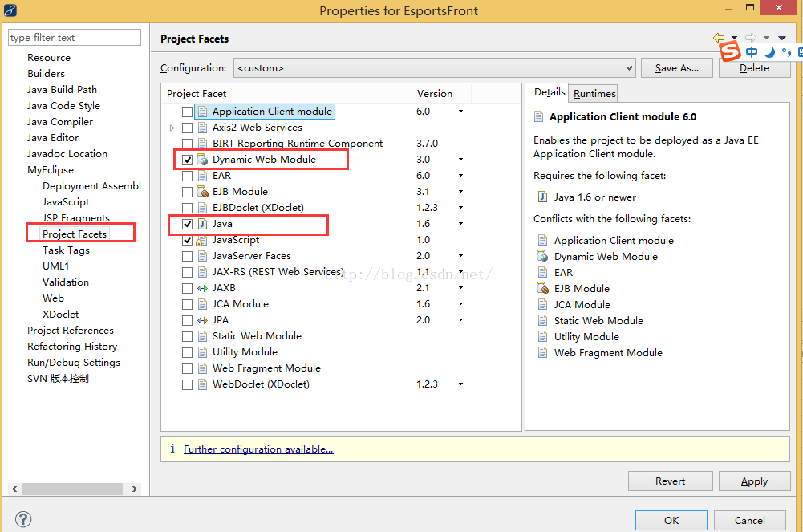The height and width of the screenshot is (532, 803).
Task: Click the EAR facet document icon
Action: (x=202, y=176)
